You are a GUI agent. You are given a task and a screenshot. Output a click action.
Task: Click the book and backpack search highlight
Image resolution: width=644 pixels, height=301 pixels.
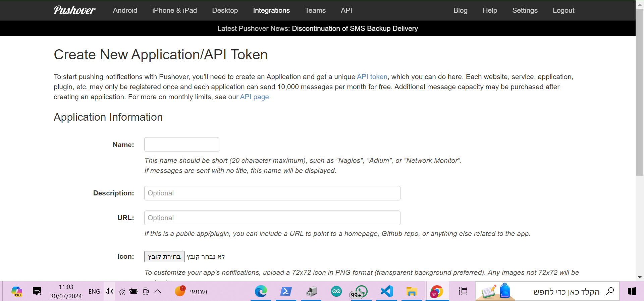(496, 291)
